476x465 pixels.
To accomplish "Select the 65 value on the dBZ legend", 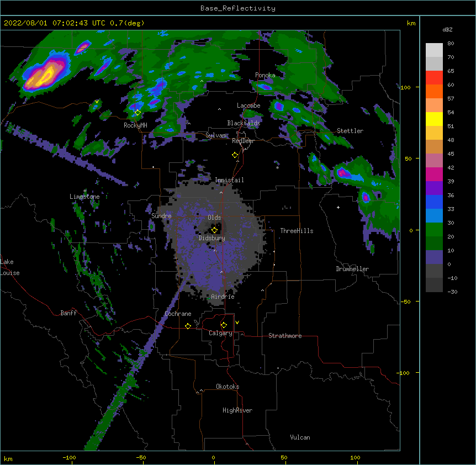I will click(x=451, y=71).
